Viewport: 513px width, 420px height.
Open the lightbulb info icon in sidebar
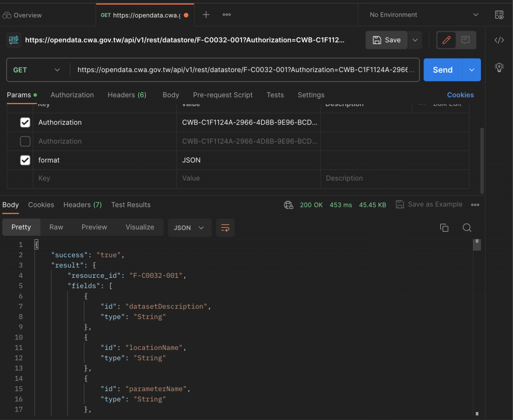[x=499, y=68]
